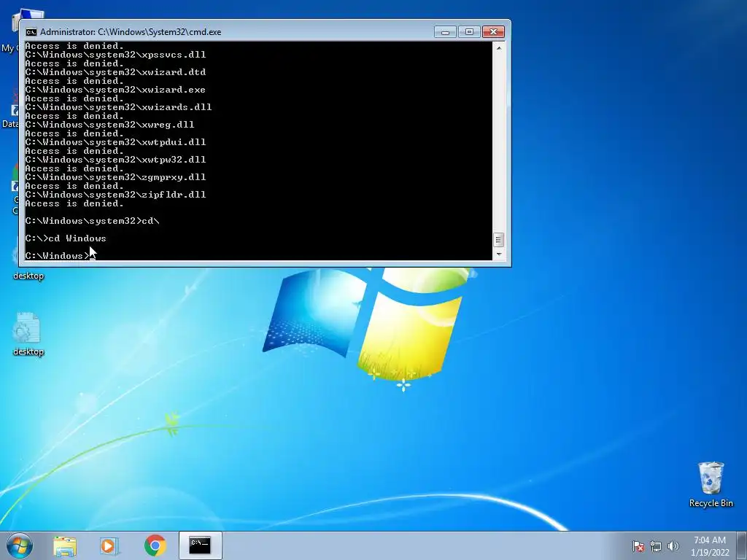Click the cmd window system menu icon
The width and height of the screenshot is (747, 560).
(31, 32)
